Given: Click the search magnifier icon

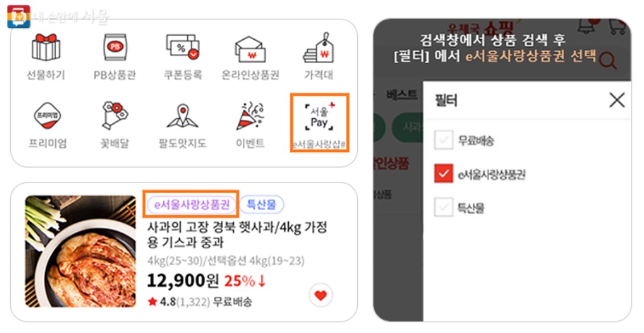Looking at the screenshot, I should click(608, 61).
